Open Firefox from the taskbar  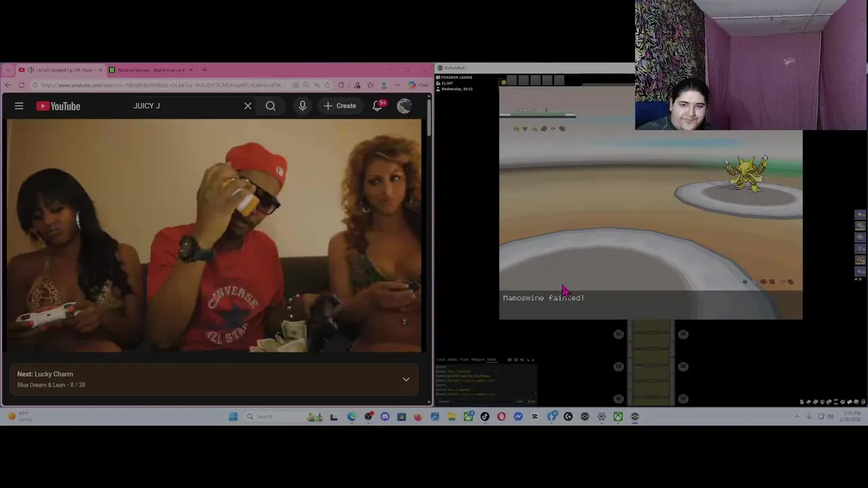tap(418, 416)
